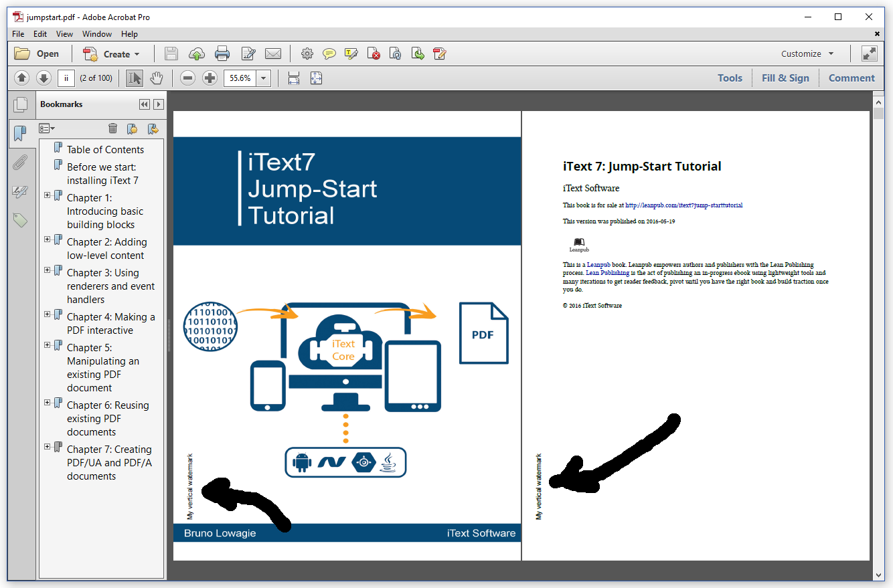Toggle Read Mode with the expand arrows icon
The image size is (893, 588).
pyautogui.click(x=869, y=54)
